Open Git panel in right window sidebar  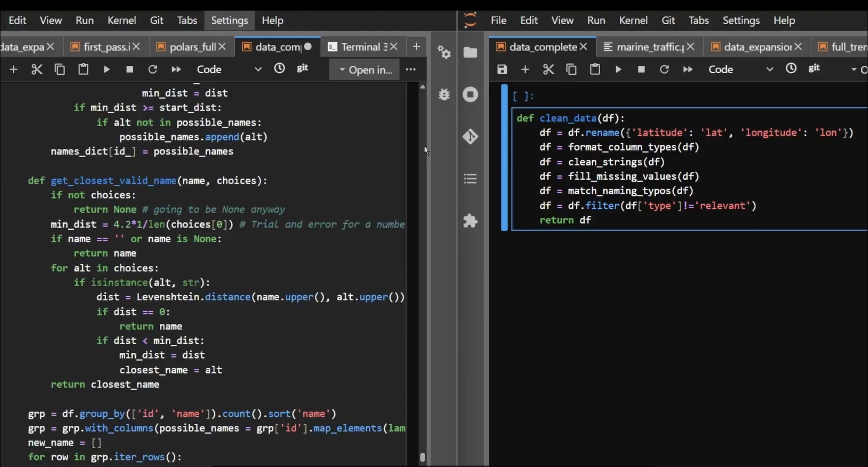pos(470,137)
